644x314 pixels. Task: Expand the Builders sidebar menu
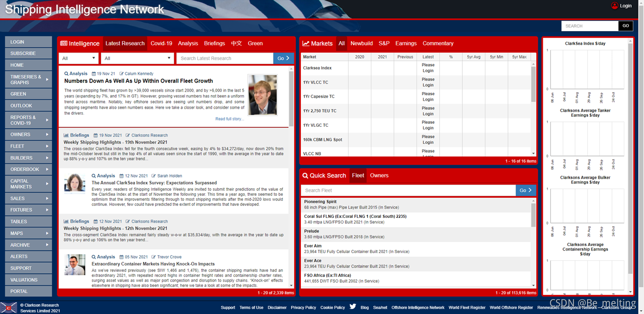tap(29, 158)
